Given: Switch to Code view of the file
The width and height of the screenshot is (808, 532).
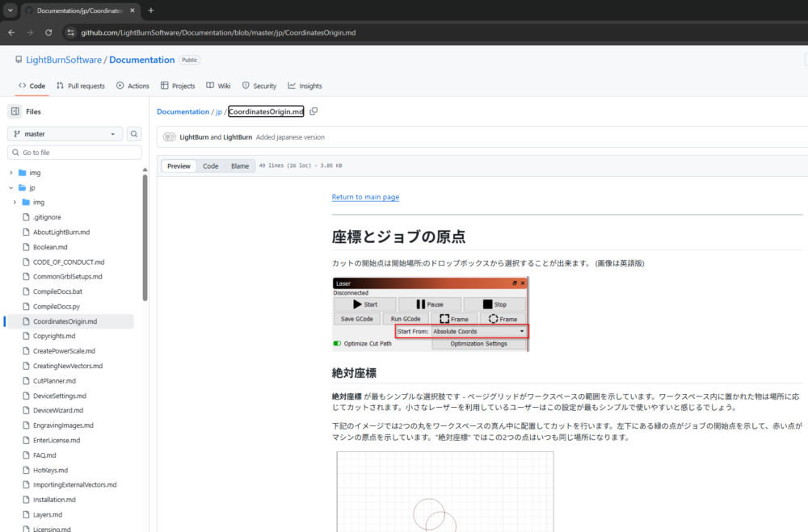Looking at the screenshot, I should point(210,166).
